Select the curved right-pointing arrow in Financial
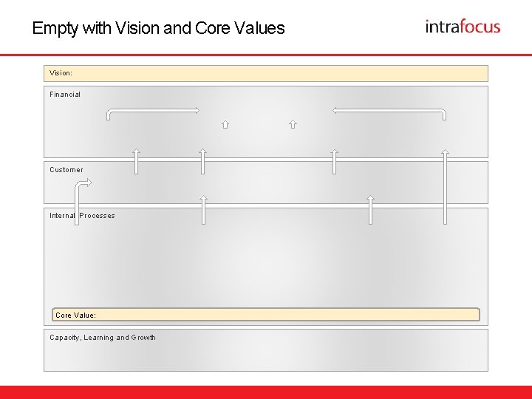Screen dimensions: 532x399 153,111
